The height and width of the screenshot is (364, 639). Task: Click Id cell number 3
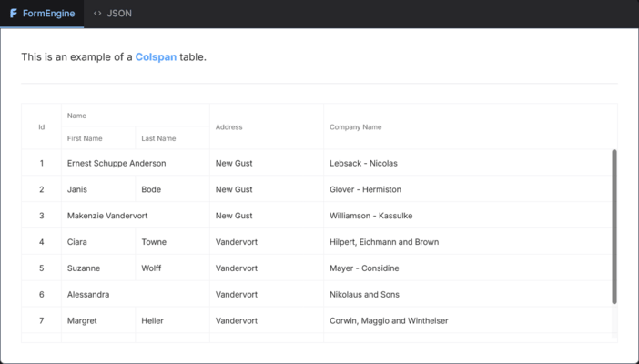[42, 216]
